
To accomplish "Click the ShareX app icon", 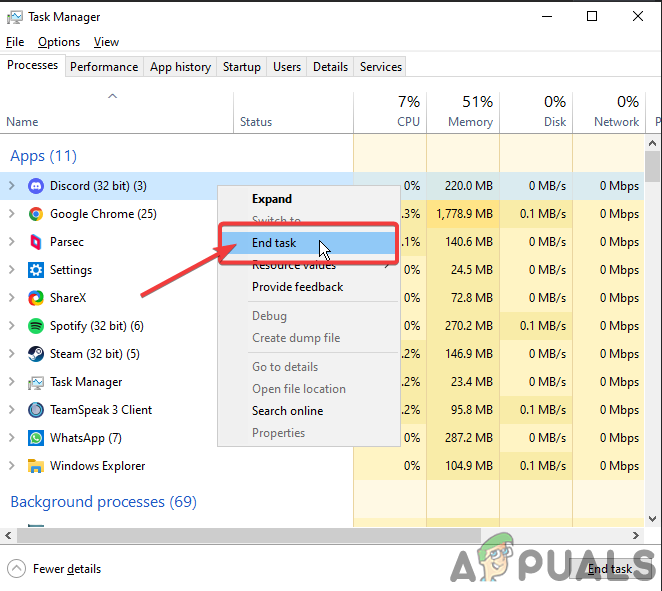I will (36, 298).
